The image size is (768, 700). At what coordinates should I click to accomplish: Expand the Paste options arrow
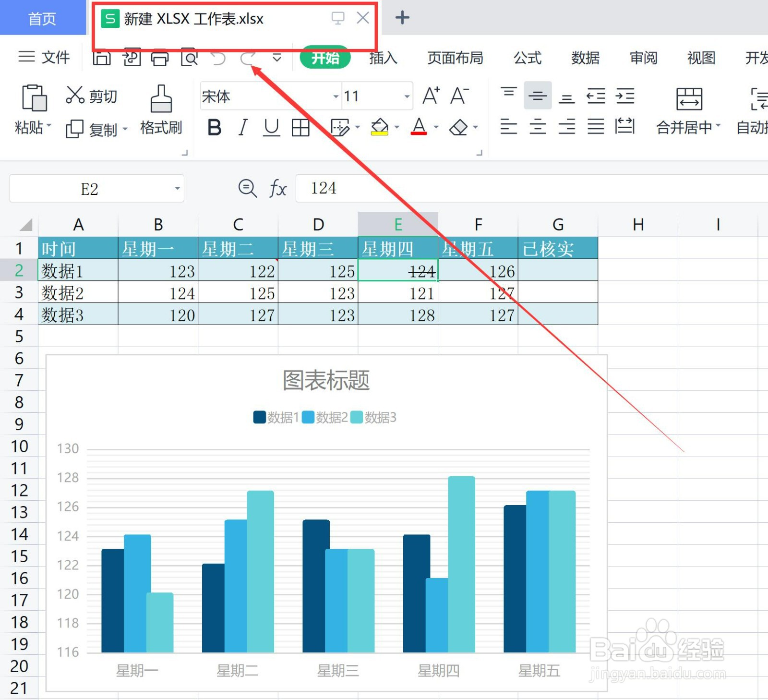49,126
